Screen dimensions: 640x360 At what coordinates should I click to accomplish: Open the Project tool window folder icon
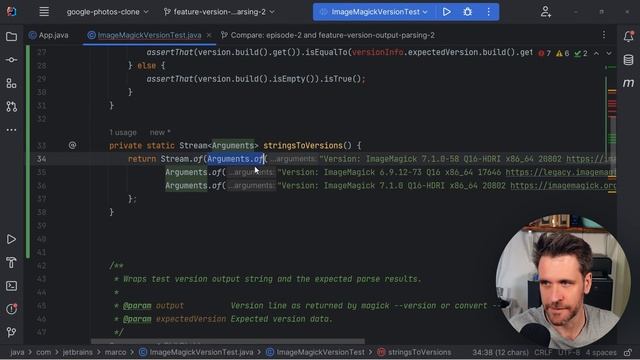pyautogui.click(x=11, y=37)
